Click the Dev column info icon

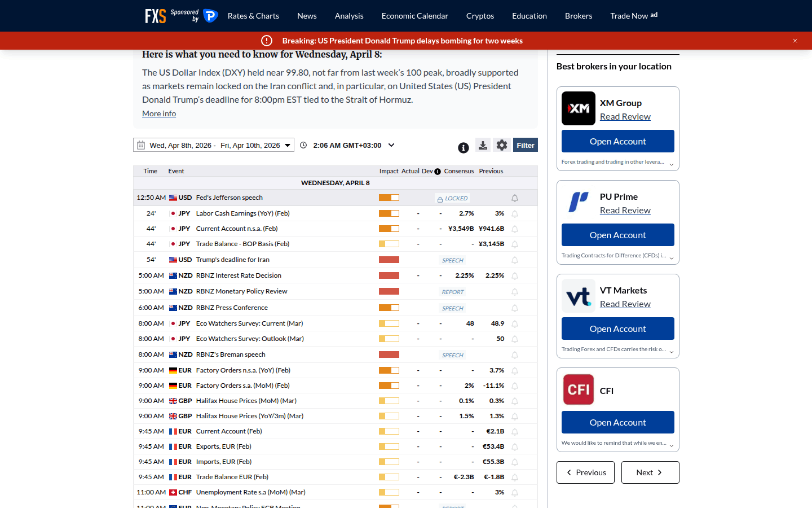pos(438,172)
